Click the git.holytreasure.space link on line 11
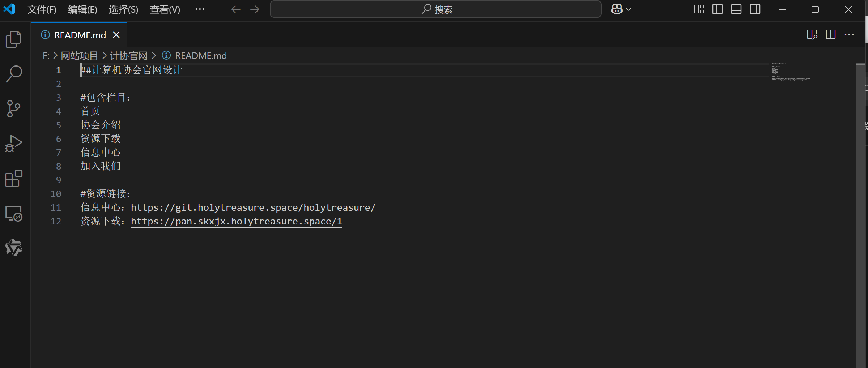868x368 pixels. [253, 207]
